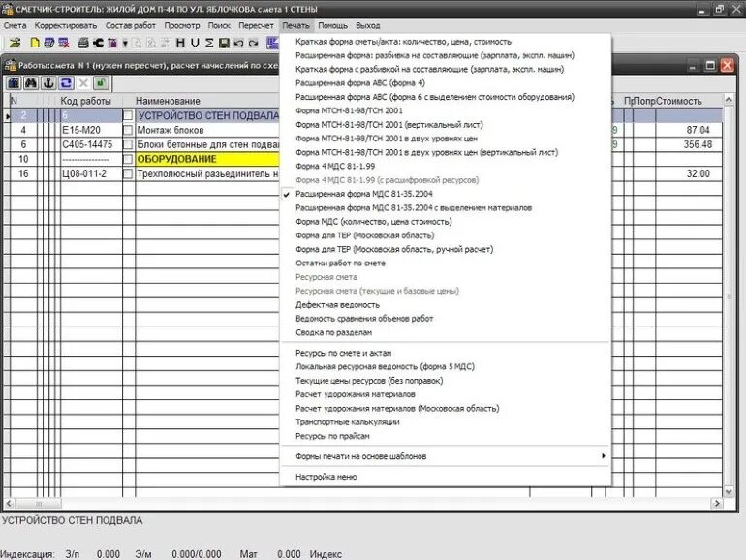Click the black key-shaped toolbar icon

pos(98,44)
